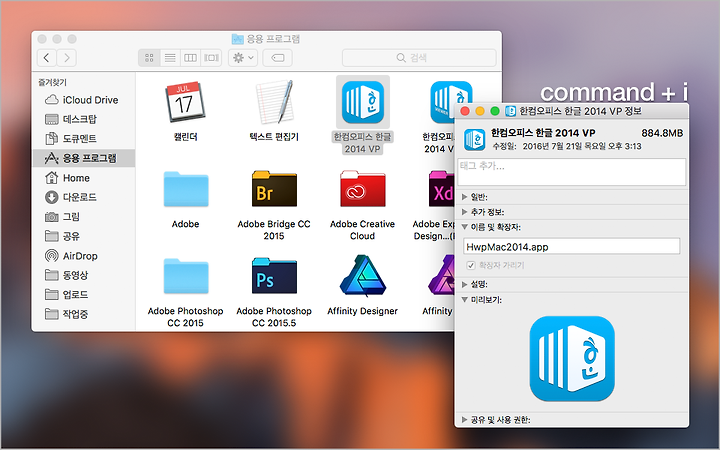This screenshot has height=450, width=720.
Task: Collapse the 미리보기 section
Action: (464, 299)
